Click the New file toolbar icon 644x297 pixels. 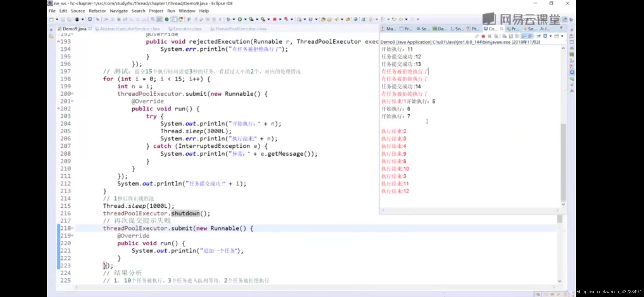pos(51,19)
